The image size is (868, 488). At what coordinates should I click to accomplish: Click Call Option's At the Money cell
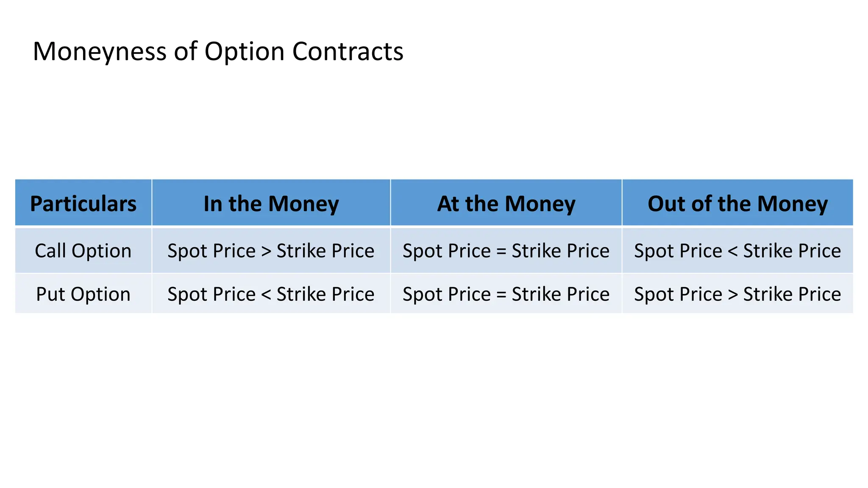pos(506,251)
